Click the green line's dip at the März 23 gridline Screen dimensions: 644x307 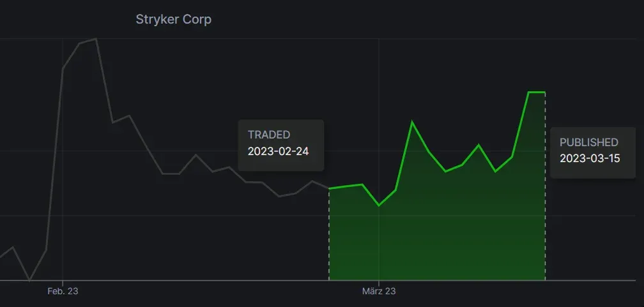pos(379,205)
